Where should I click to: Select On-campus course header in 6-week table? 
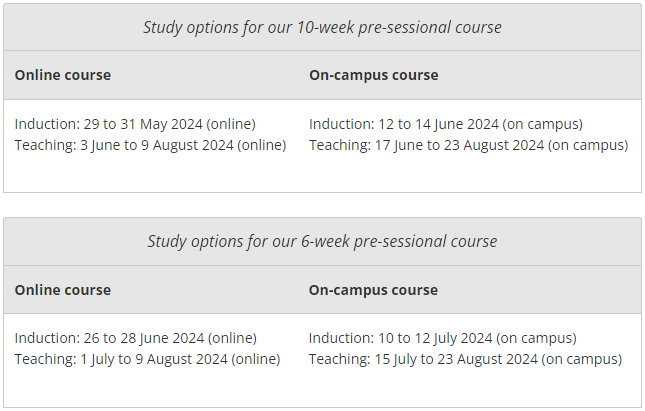(x=373, y=290)
